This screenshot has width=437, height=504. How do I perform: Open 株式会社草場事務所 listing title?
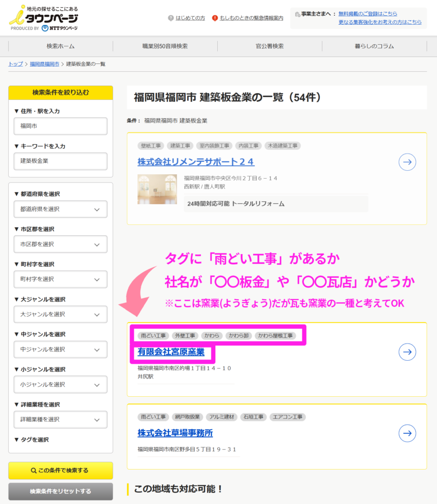[x=175, y=433]
